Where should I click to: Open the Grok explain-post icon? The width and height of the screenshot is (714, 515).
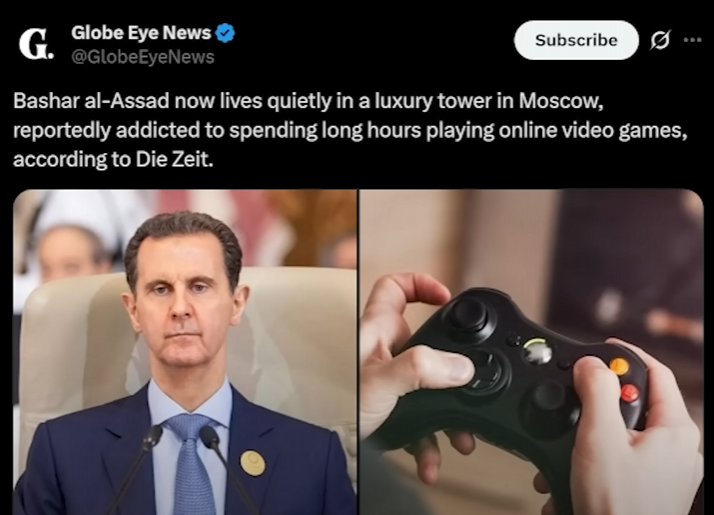tap(660, 41)
